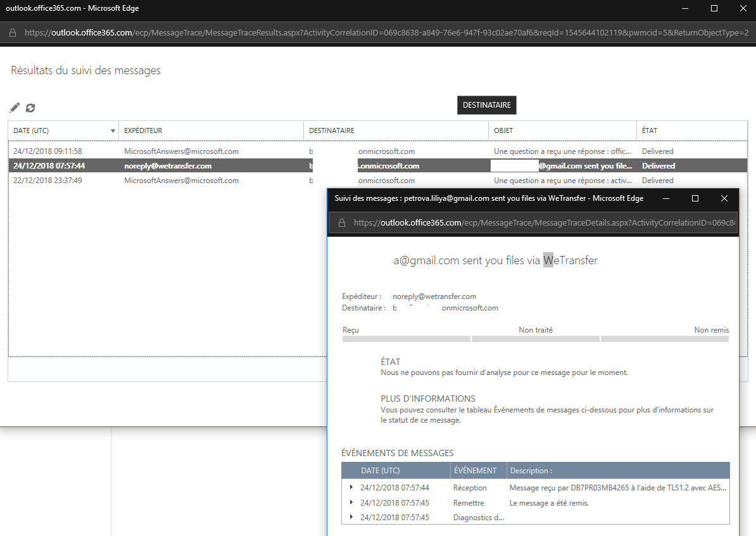Minimize the Suivi des messages details window

pyautogui.click(x=666, y=198)
